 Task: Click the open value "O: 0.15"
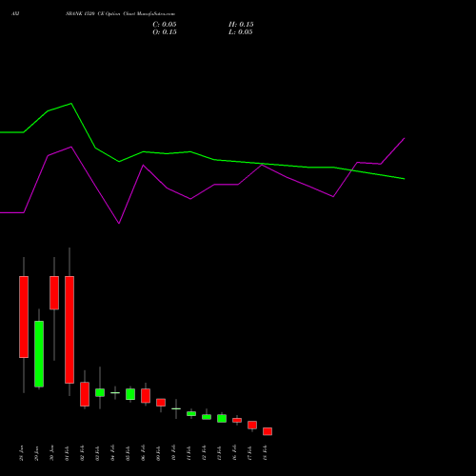click(165, 32)
